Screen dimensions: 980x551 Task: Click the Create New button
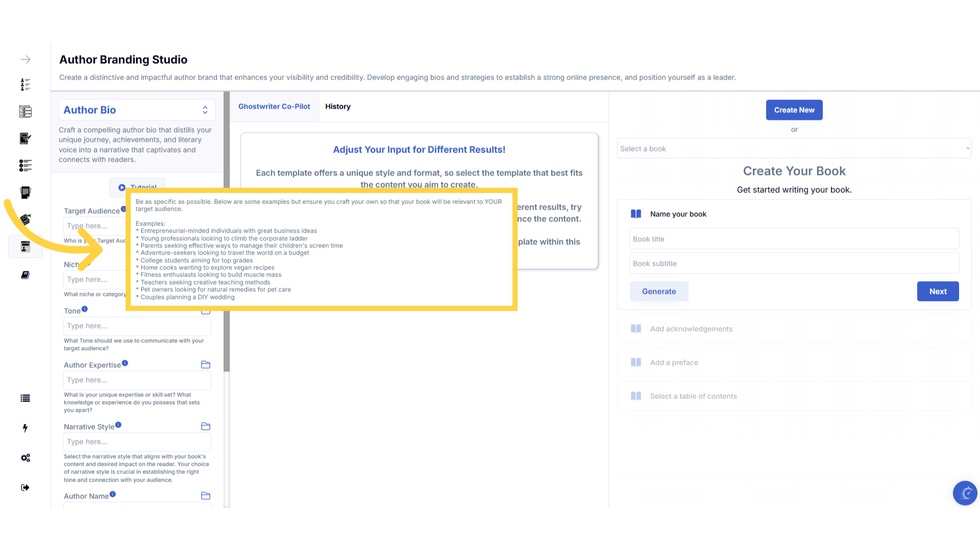(x=794, y=110)
